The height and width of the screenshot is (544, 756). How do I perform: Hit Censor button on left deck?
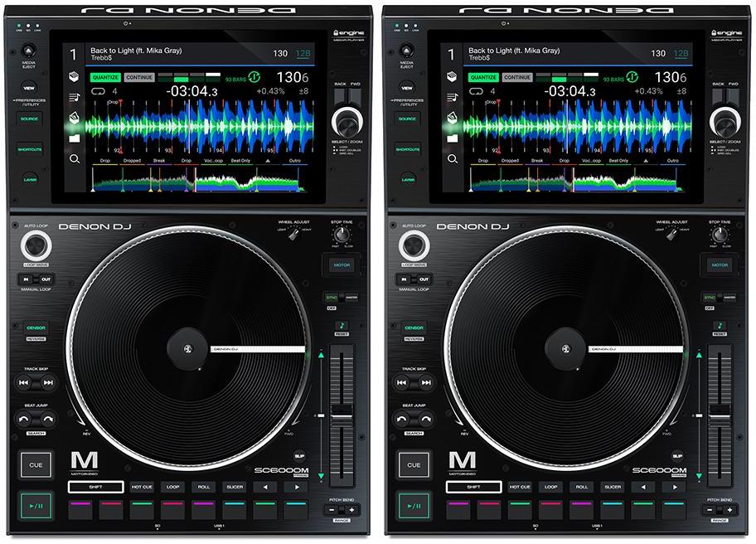coord(36,328)
